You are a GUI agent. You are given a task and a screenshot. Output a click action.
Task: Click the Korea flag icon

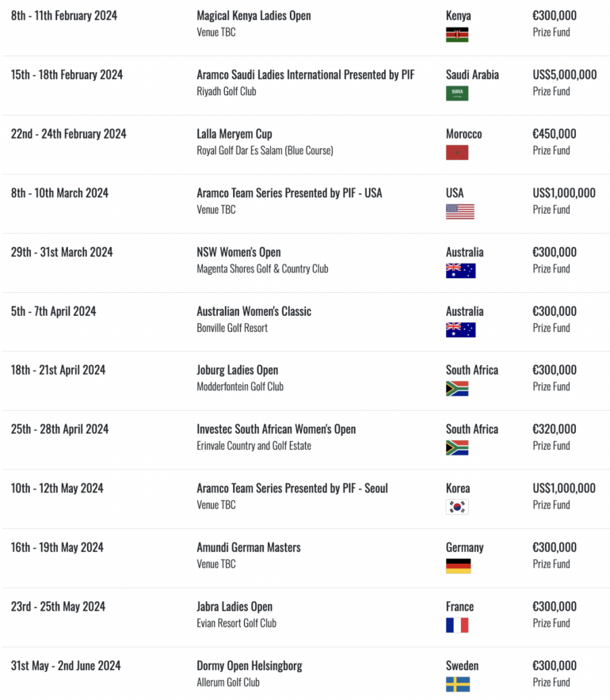(457, 507)
